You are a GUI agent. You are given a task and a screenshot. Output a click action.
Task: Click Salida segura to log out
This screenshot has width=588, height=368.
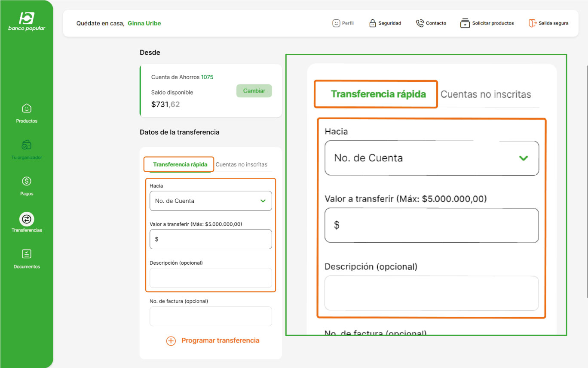[x=548, y=23]
